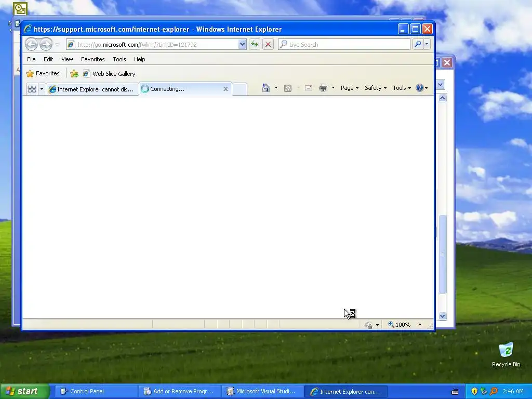Image resolution: width=532 pixels, height=399 pixels.
Task: Open the Tab List dropdown arrow
Action: (x=42, y=89)
